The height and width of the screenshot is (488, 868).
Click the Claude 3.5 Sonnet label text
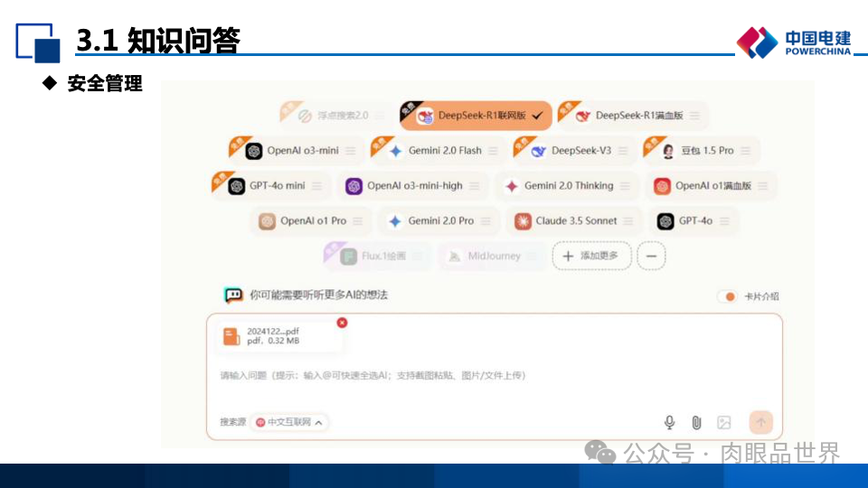(576, 221)
